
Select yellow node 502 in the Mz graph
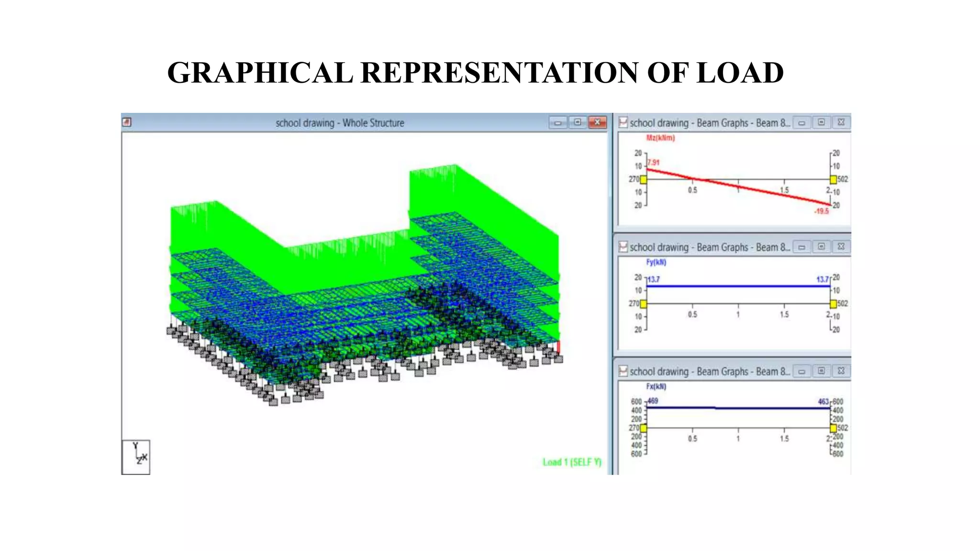(x=833, y=179)
